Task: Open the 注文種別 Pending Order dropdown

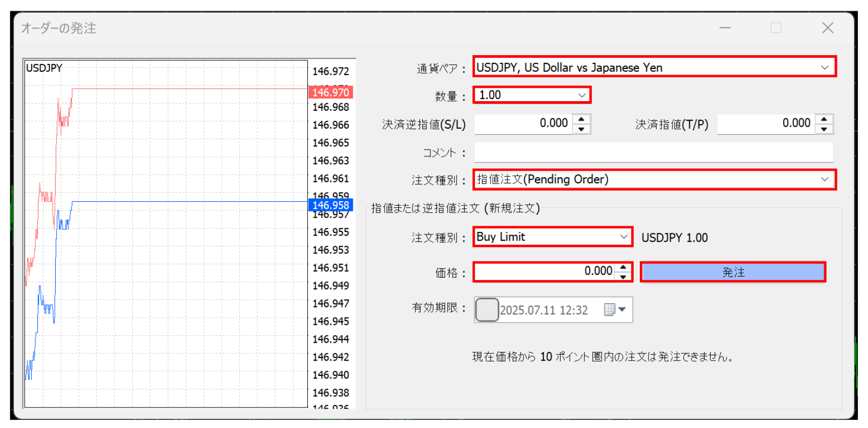Action: pos(824,179)
